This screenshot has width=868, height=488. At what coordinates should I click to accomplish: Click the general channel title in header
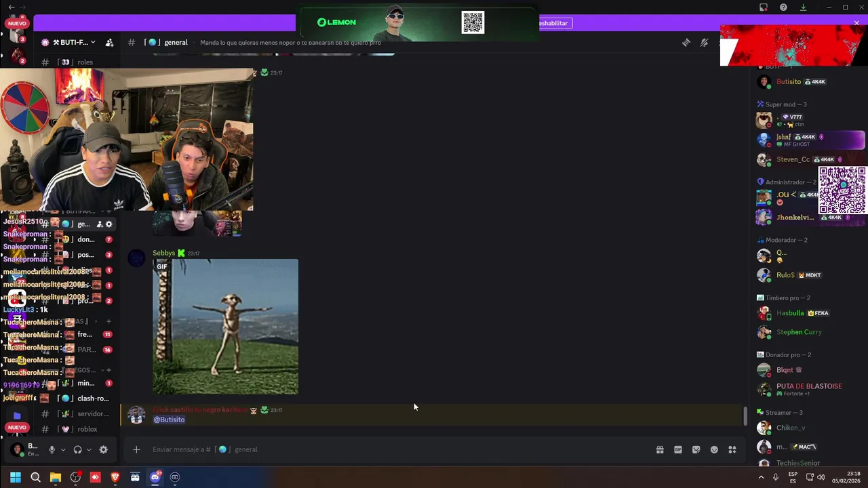[x=176, y=42]
